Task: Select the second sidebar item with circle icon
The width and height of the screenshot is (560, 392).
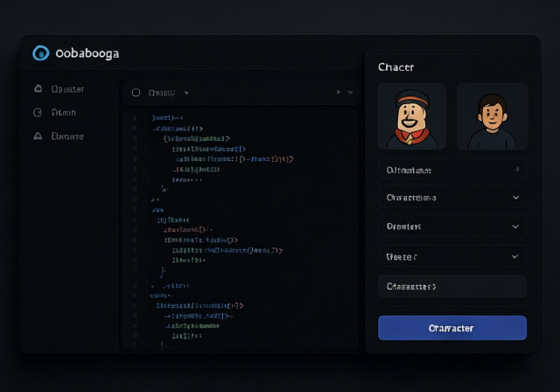Action: click(x=38, y=113)
